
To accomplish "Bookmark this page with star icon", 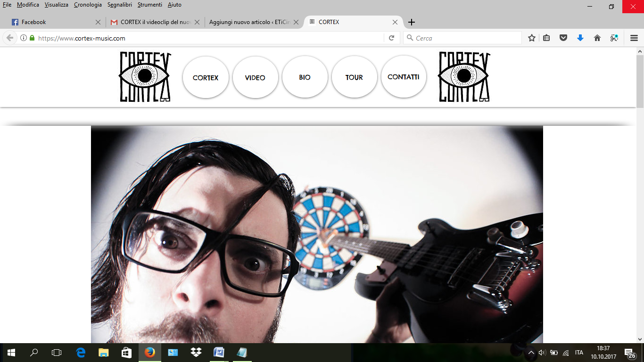I will (532, 38).
